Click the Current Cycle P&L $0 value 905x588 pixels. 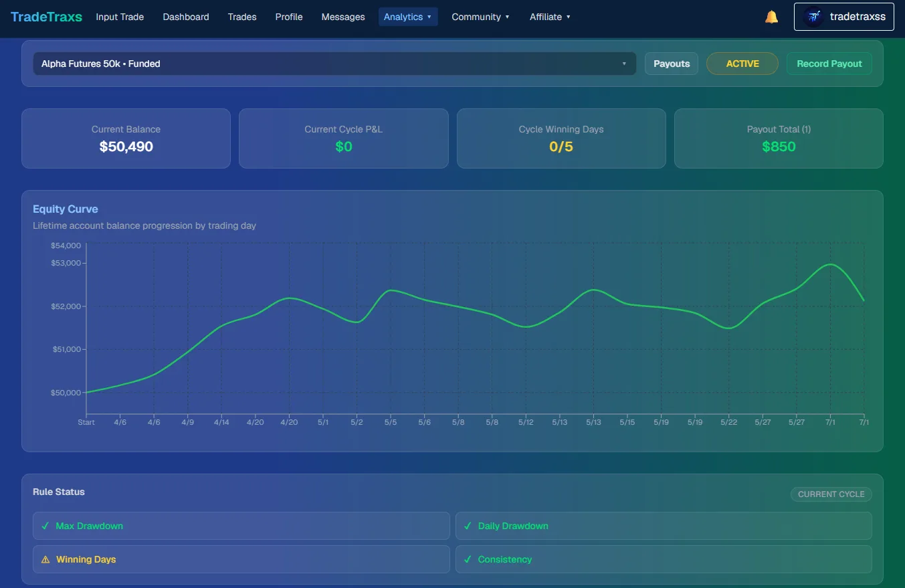[x=344, y=146]
